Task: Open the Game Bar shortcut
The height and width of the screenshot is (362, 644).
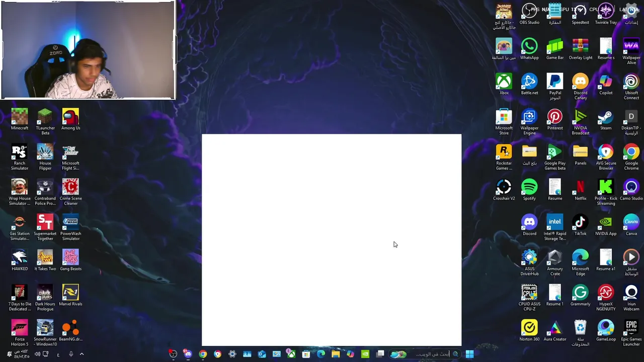Action: (555, 49)
